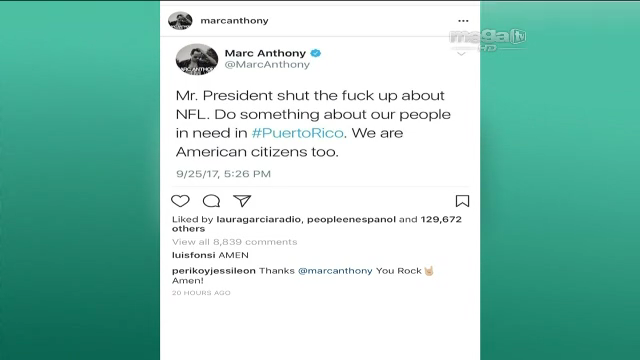Image resolution: width=640 pixels, height=360 pixels.
Task: Share post using paper plane icon
Action: pos(242,200)
